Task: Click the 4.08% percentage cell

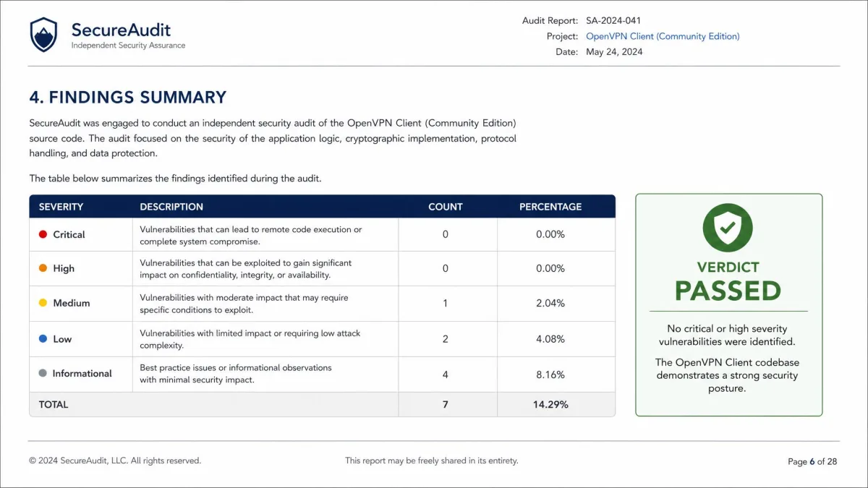Action: click(x=550, y=338)
